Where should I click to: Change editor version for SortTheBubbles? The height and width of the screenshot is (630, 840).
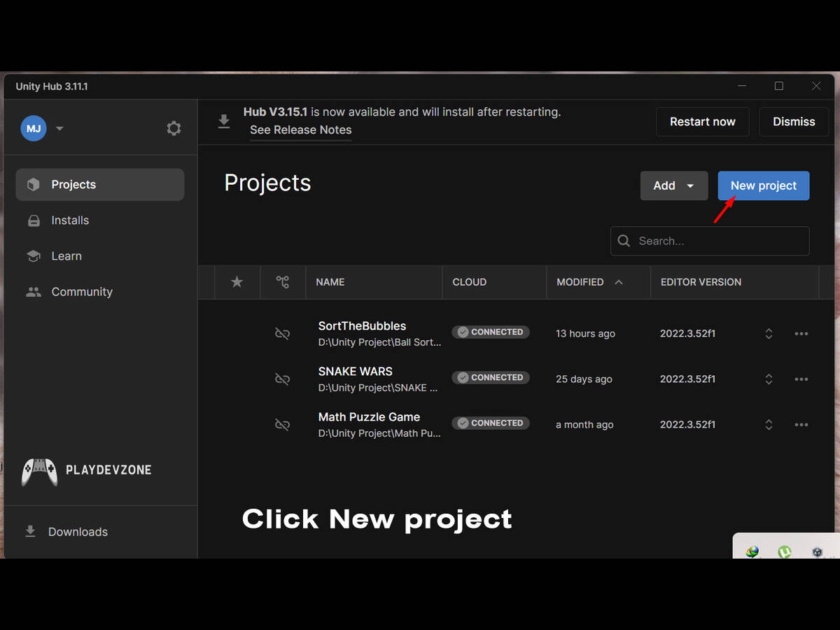point(769,334)
